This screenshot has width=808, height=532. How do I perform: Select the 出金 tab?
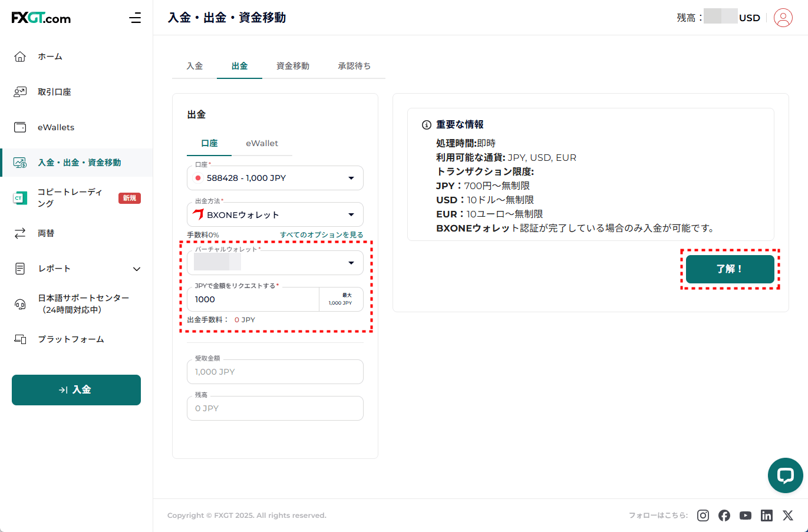point(239,66)
